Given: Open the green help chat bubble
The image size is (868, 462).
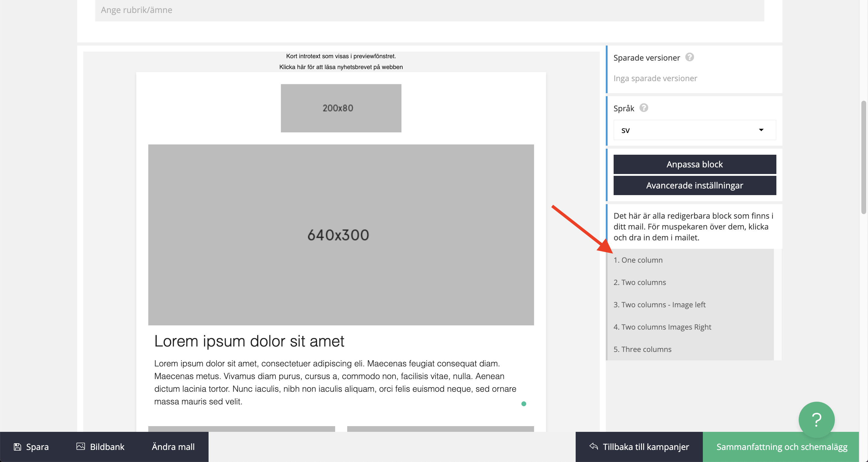Looking at the screenshot, I should pos(816,419).
